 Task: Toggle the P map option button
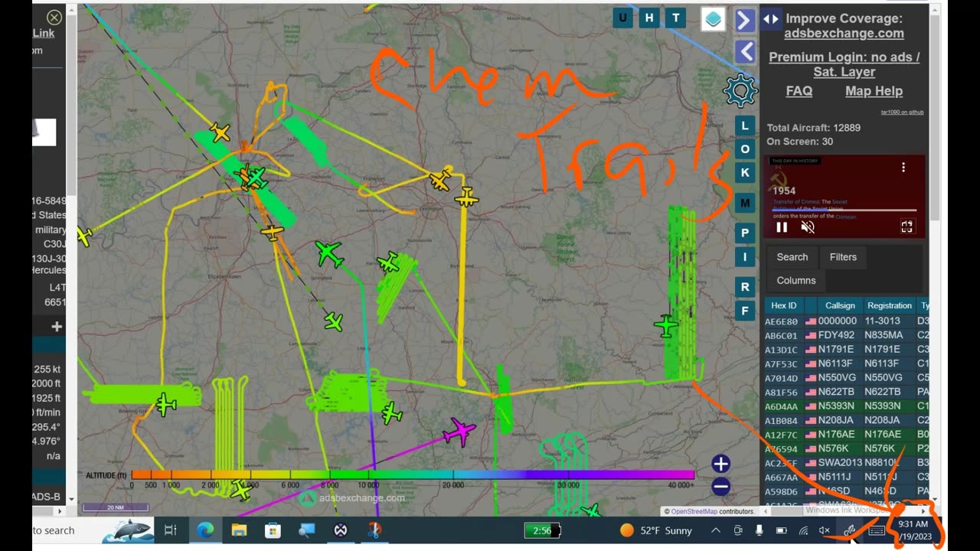744,233
